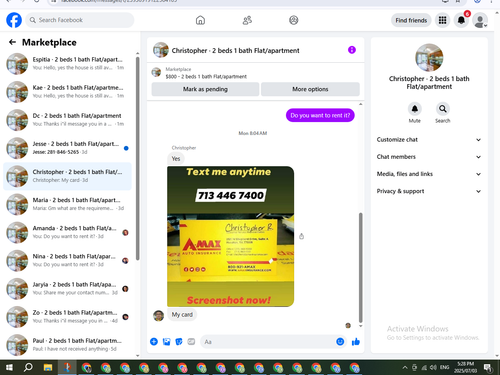Open the purple conversation info button
Image resolution: width=500 pixels, height=375 pixels.
[352, 50]
